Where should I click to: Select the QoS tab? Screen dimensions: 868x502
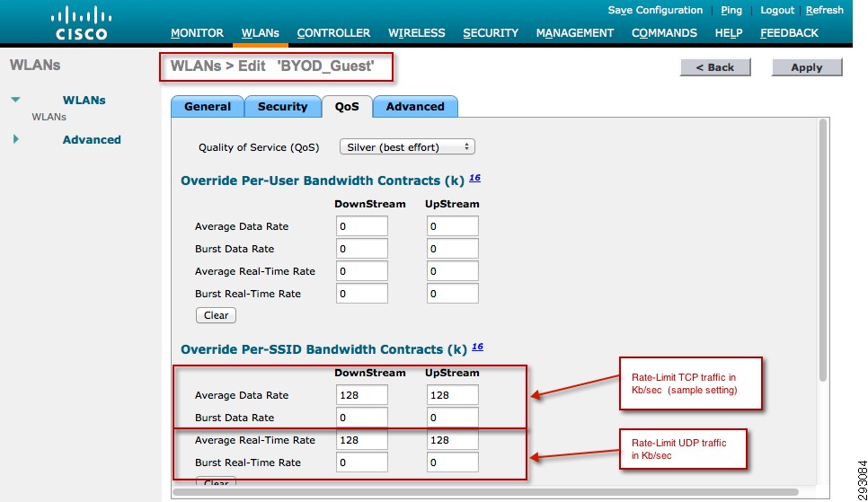[x=347, y=106]
